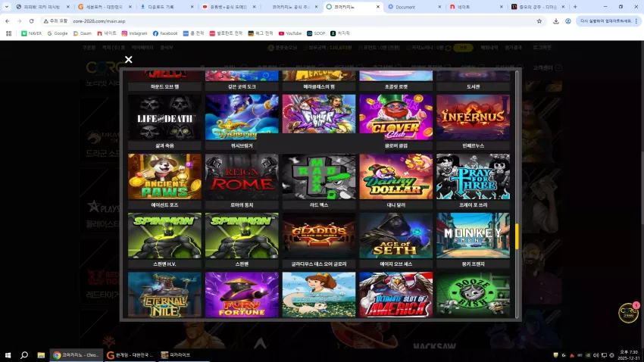Screen dimensions: 644x362
Task: Open the Reign of Rome slot game
Action: pos(242,176)
